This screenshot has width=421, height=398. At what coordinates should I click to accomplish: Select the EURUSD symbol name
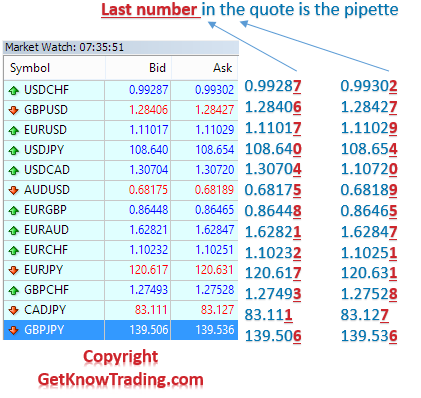tap(45, 130)
